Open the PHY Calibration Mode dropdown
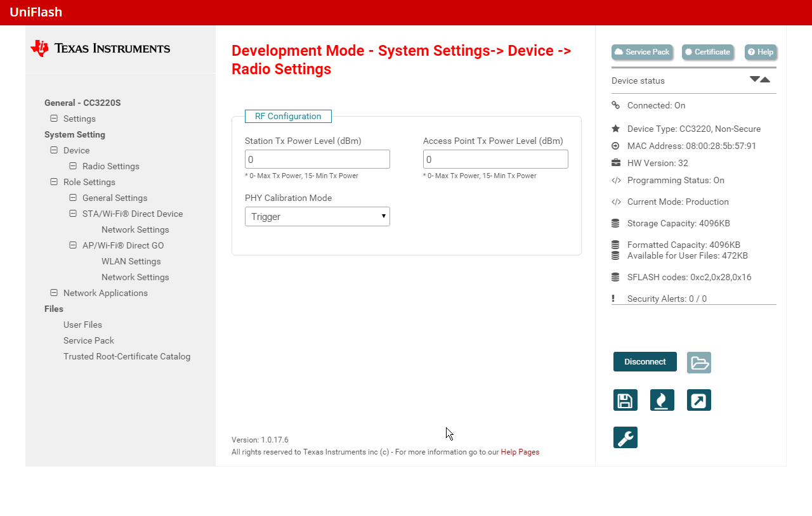This screenshot has width=812, height=516. [317, 216]
